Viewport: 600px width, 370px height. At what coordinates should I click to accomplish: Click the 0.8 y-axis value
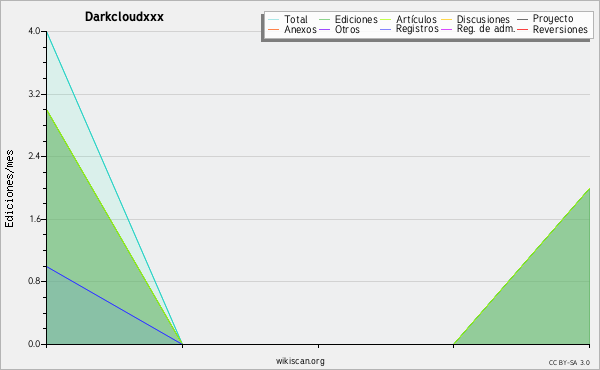(x=34, y=281)
